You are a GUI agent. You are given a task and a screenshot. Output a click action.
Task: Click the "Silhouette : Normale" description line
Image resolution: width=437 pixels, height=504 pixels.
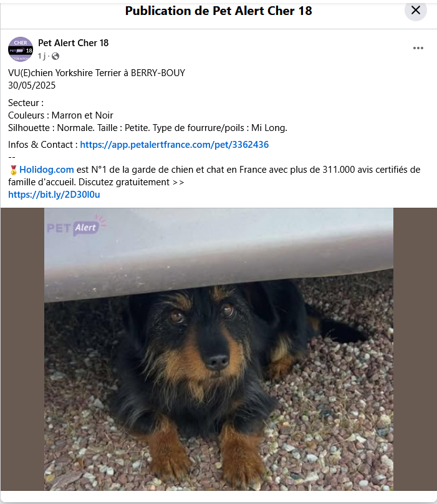[148, 128]
